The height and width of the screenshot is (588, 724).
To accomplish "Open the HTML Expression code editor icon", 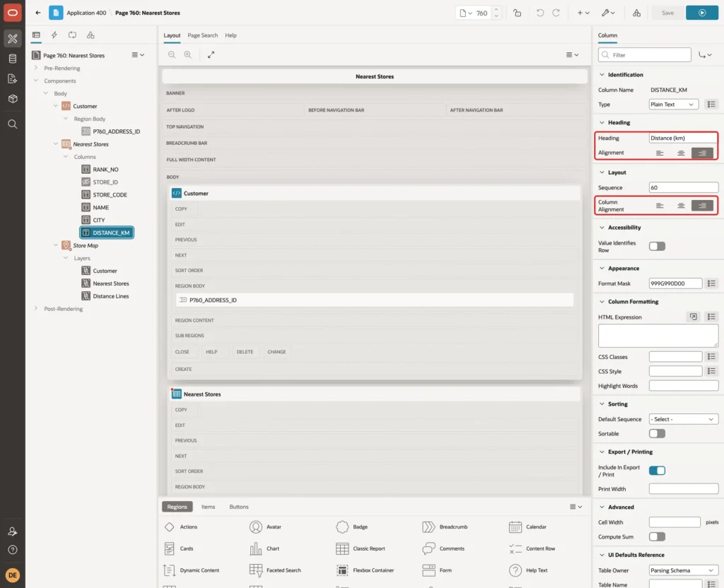I will 693,317.
